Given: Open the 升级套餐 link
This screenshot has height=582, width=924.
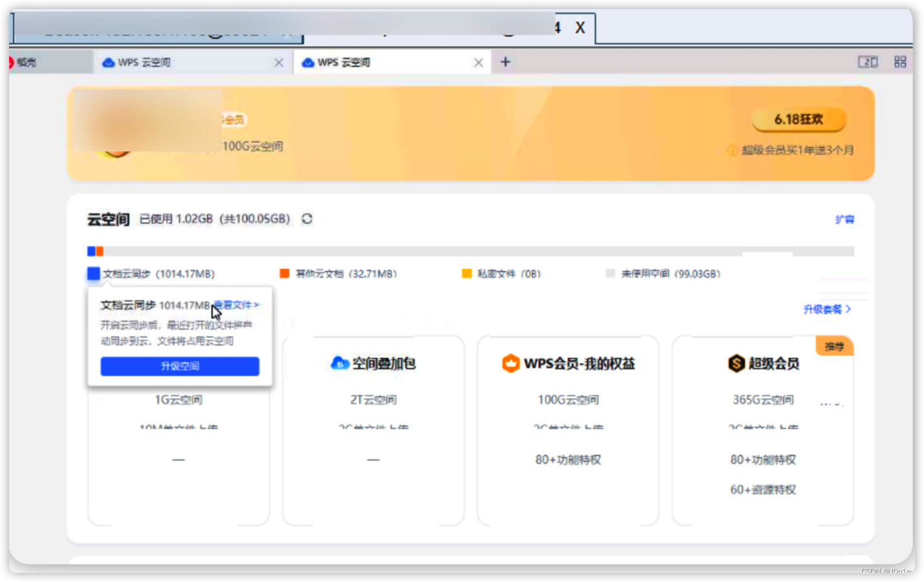Looking at the screenshot, I should (x=827, y=309).
